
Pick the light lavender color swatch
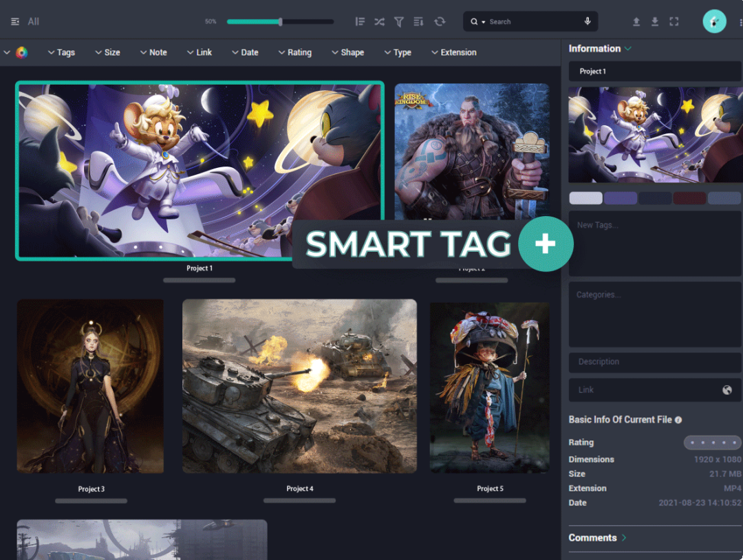pos(585,198)
